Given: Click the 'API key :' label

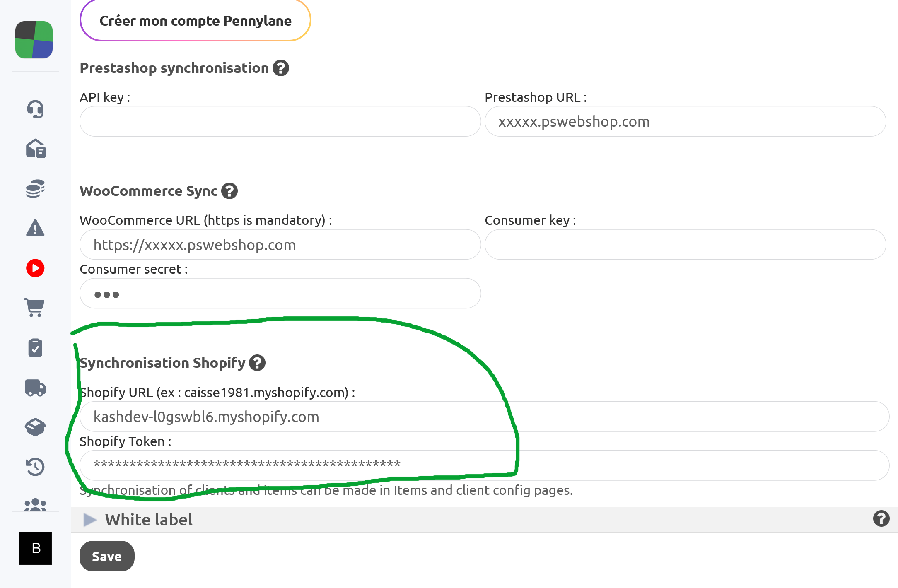Looking at the screenshot, I should (105, 97).
